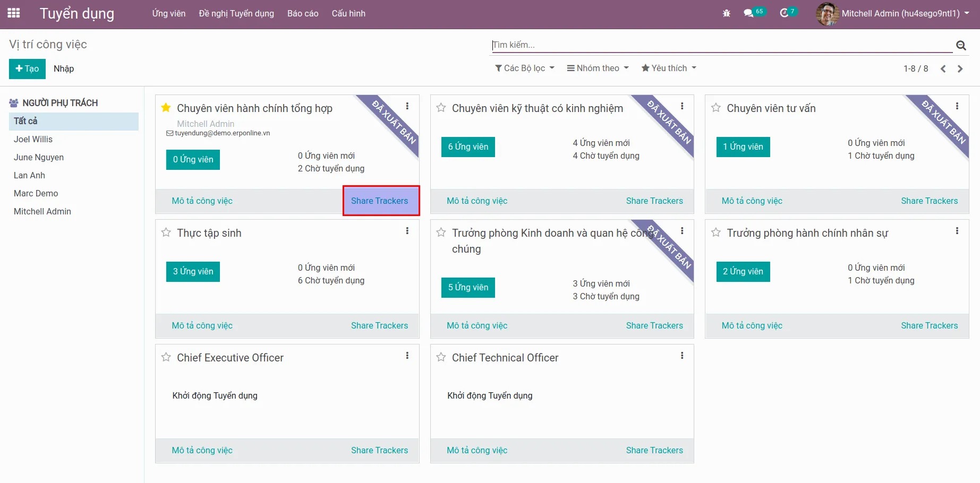Expand the Nhóm theo dropdown
This screenshot has width=980, height=483.
598,68
